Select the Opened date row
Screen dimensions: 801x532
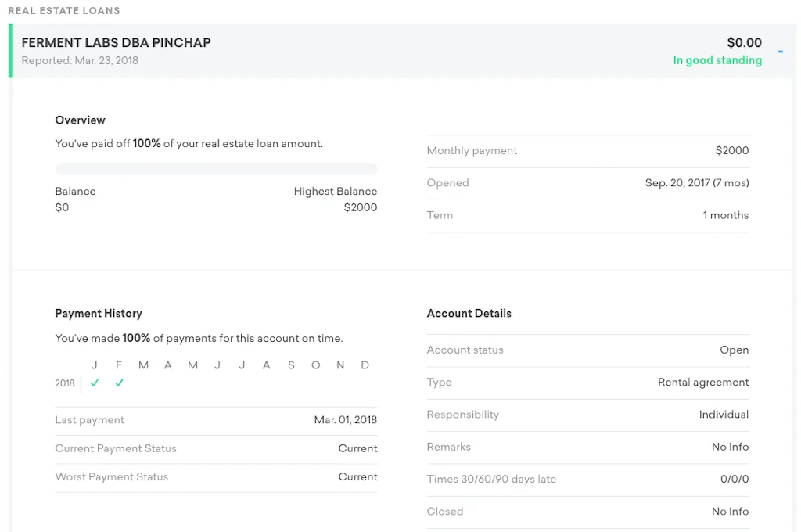(587, 183)
